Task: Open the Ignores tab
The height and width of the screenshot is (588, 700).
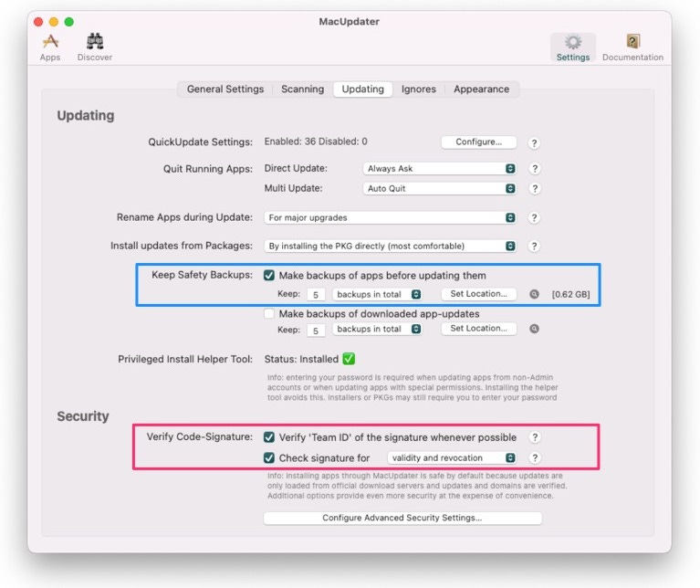Action: pyautogui.click(x=419, y=89)
